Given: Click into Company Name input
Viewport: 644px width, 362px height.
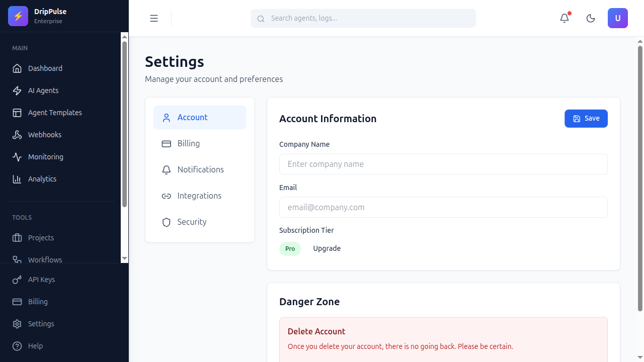Looking at the screenshot, I should pyautogui.click(x=443, y=164).
